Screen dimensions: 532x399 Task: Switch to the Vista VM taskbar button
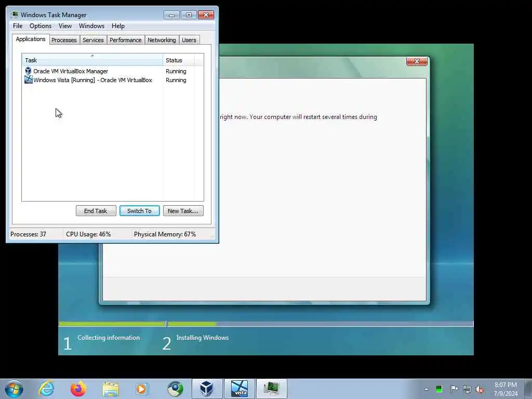(240, 389)
